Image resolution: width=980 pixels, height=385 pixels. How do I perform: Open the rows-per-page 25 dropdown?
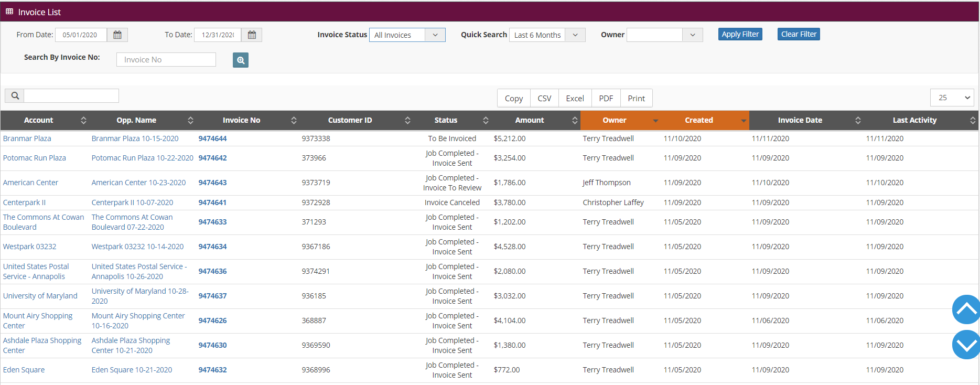pyautogui.click(x=952, y=98)
